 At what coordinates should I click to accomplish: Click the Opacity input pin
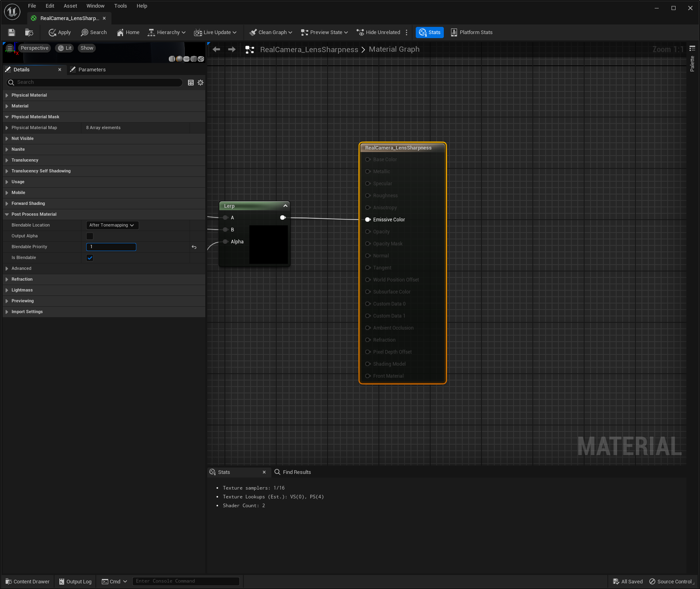(x=368, y=232)
